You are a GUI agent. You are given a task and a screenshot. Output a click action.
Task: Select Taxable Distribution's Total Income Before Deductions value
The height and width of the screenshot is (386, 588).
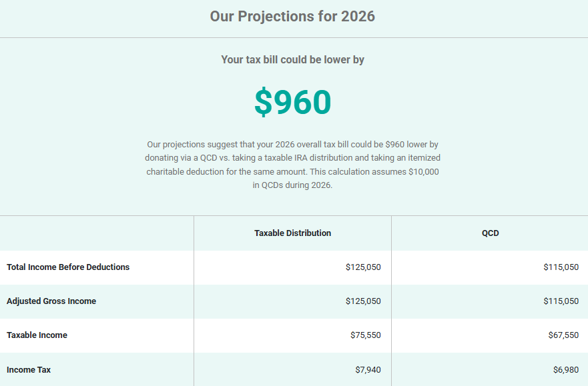363,267
